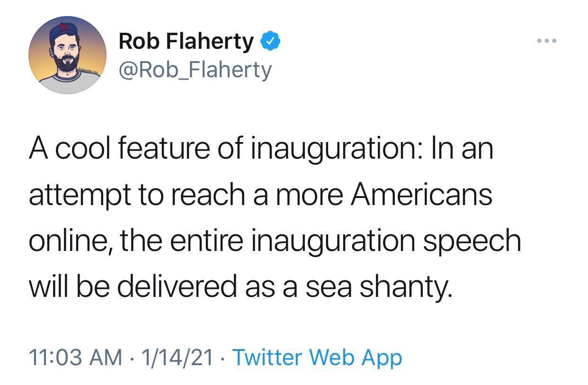Click the words "sea shanty" in the tweet
The width and height of the screenshot is (588, 385).
coord(378,287)
